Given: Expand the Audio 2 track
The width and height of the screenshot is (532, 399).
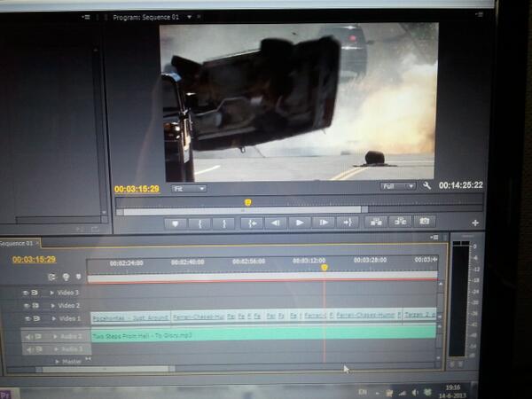Looking at the screenshot, I should click(x=55, y=337).
